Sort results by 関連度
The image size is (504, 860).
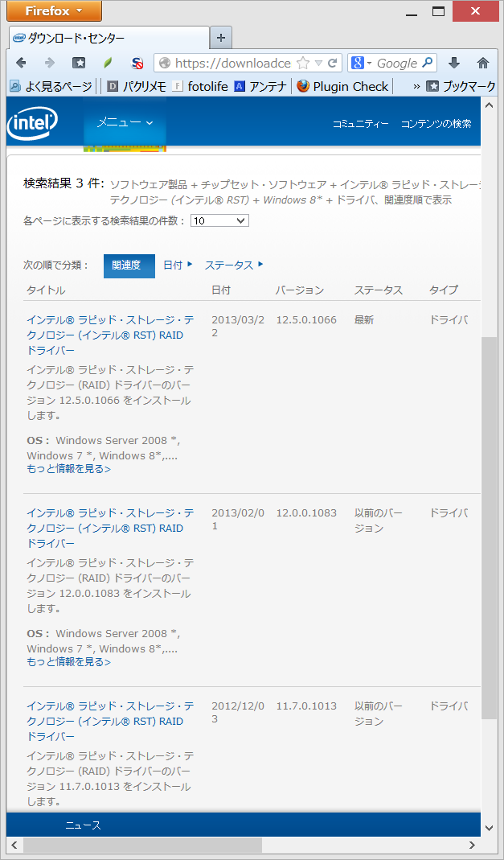[x=129, y=265]
